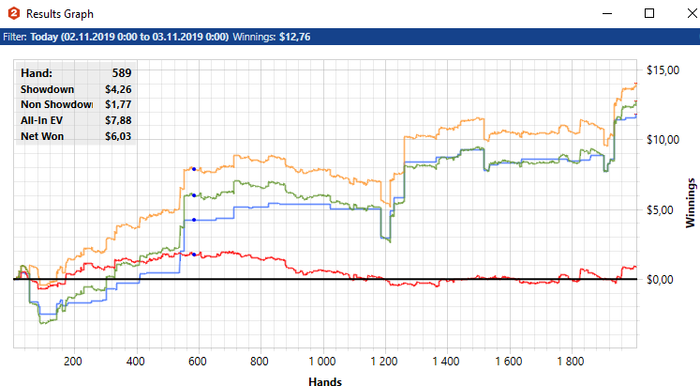The image size is (700, 386).
Task: Click the Net Won $6,03 legend row
Action: 76,136
